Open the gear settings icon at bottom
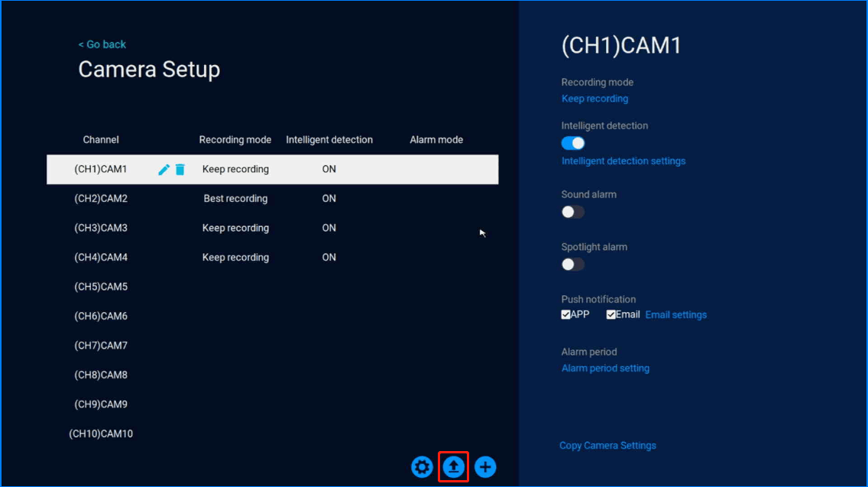 [x=422, y=467]
